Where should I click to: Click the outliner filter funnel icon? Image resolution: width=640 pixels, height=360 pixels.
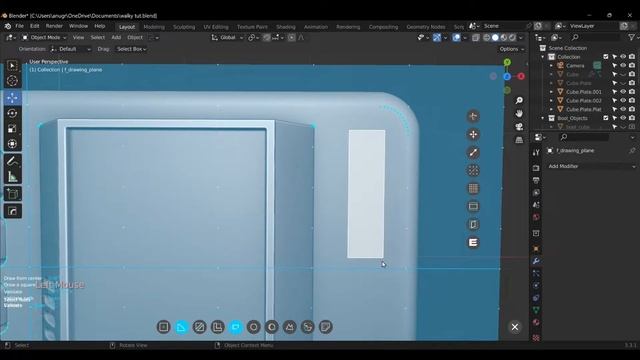click(x=631, y=37)
